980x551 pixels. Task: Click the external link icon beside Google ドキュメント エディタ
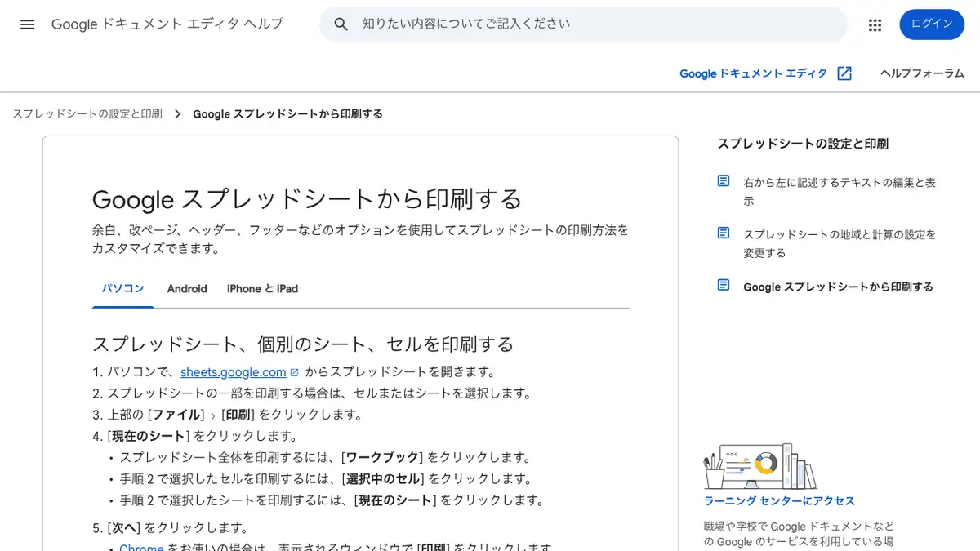[x=844, y=73]
